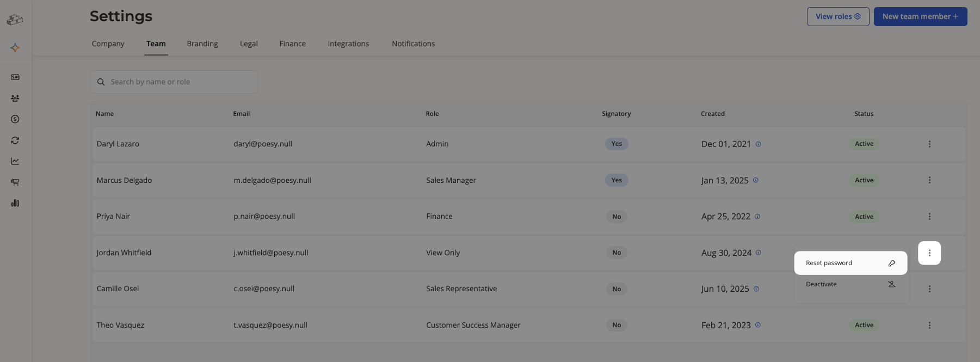Click the card icon in sidebar
The image size is (980, 362).
coord(15,77)
